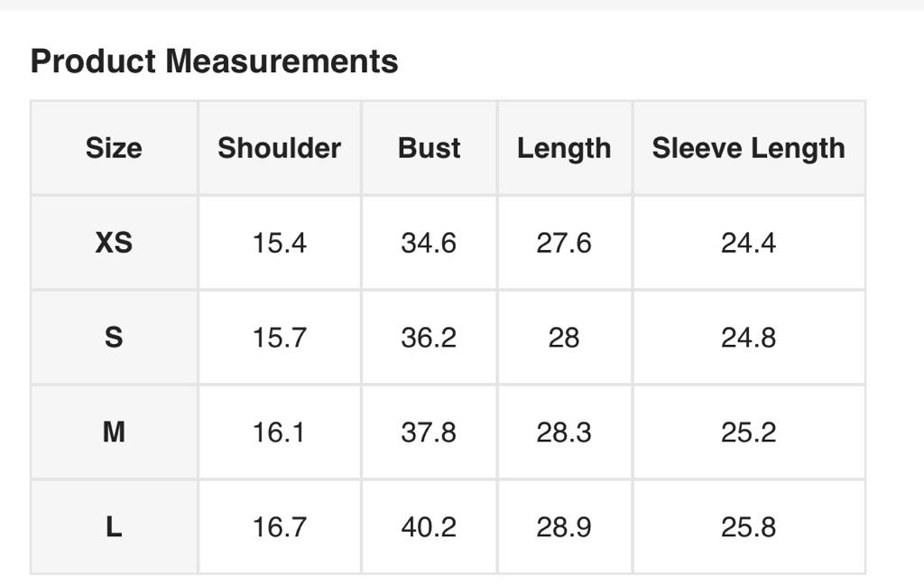This screenshot has height=586, width=924.
Task: Select XS sleeve length value 24.4
Action: (748, 243)
